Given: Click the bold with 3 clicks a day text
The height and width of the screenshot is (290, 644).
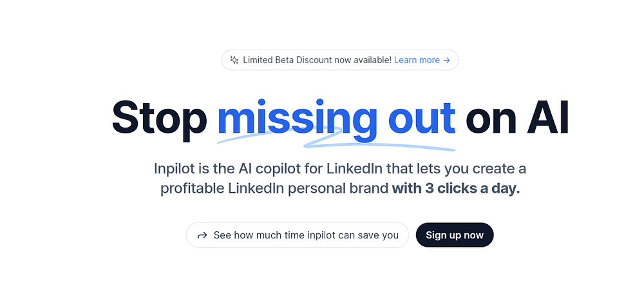Looking at the screenshot, I should tap(456, 191).
